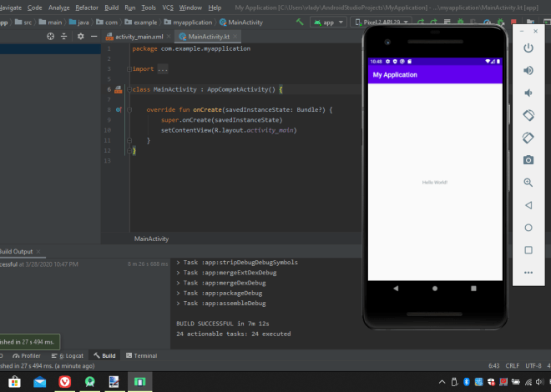Tap the phone's on-screen Back button
The height and width of the screenshot is (392, 551).
click(396, 288)
